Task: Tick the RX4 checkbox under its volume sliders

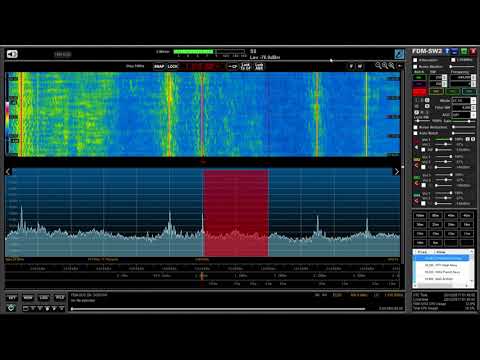Action: (x=423, y=203)
